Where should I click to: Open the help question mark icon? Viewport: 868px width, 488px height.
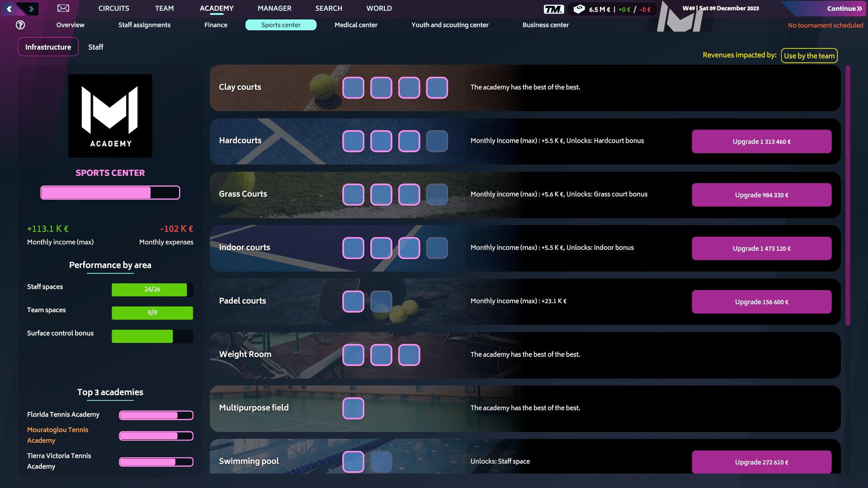coord(19,25)
